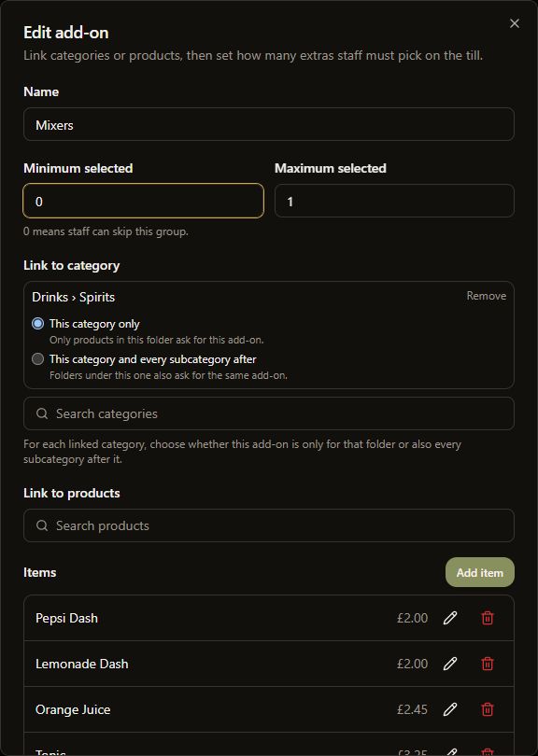Viewport: 538px width, 756px height.
Task: Focus the Maximum selected field
Action: tap(394, 201)
